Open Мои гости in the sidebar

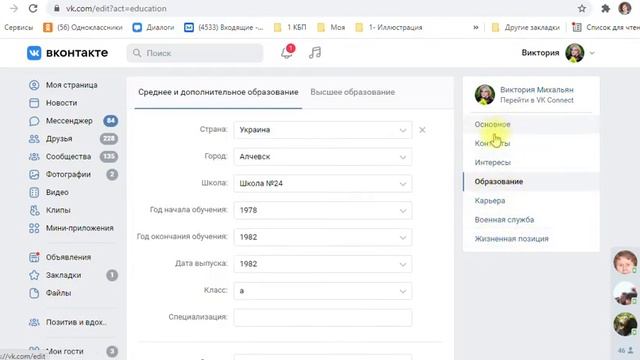coord(64,351)
